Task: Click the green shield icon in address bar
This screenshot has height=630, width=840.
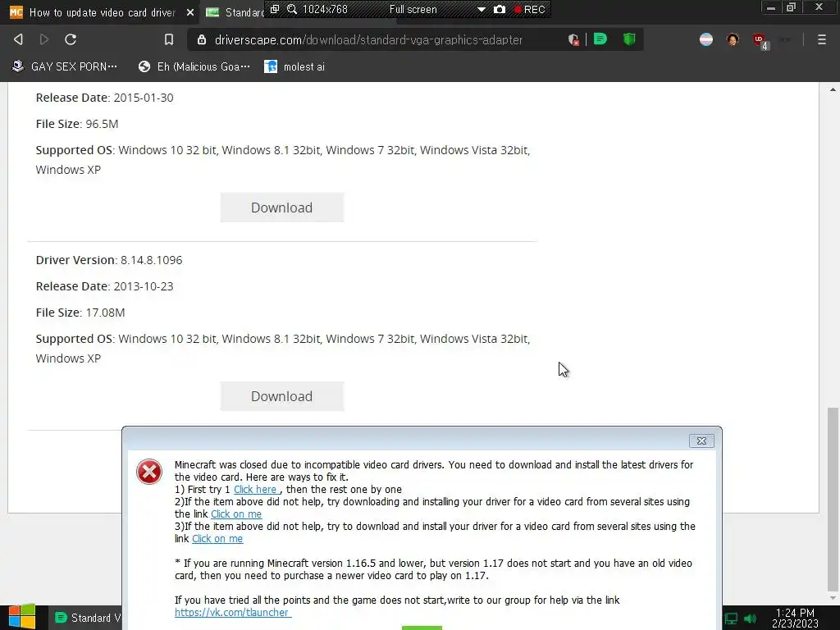Action: click(629, 39)
